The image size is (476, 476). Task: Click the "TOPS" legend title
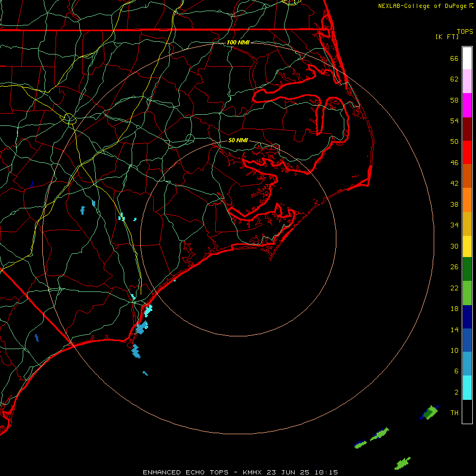465,31
